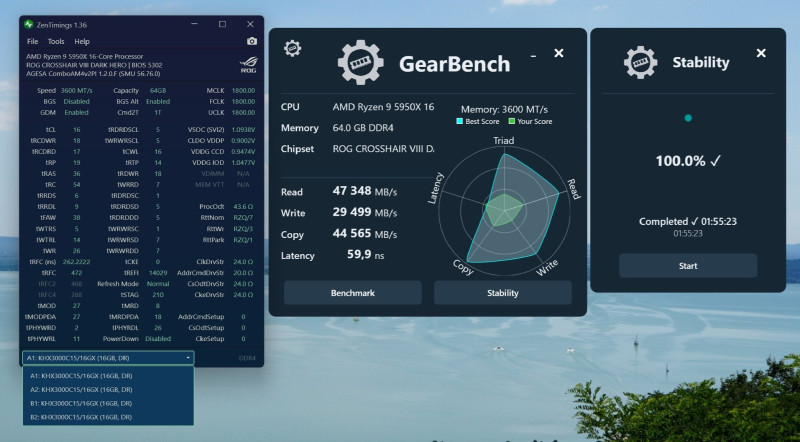The width and height of the screenshot is (800, 442).
Task: Click the 59,9 ns latency value
Action: pos(366,255)
